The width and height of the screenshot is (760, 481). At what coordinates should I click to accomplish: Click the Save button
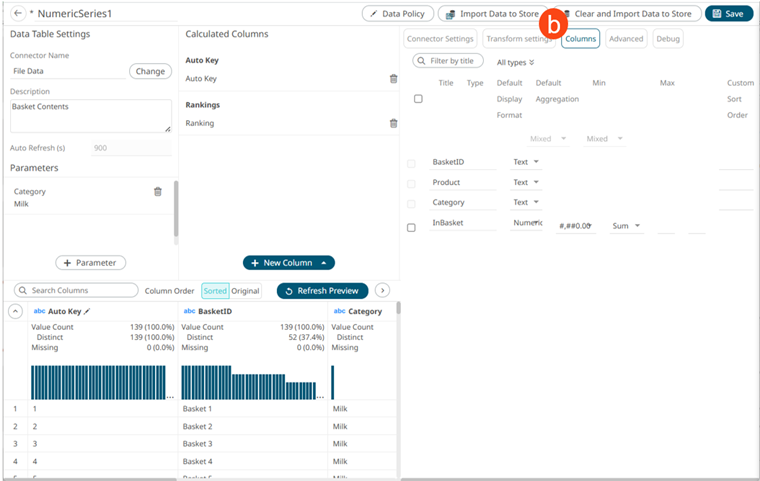[x=729, y=14]
